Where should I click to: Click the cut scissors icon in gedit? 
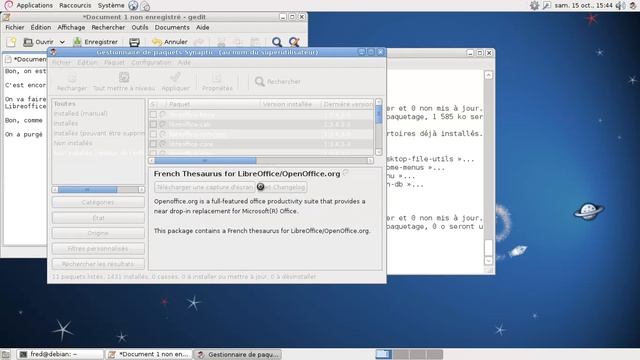221,42
